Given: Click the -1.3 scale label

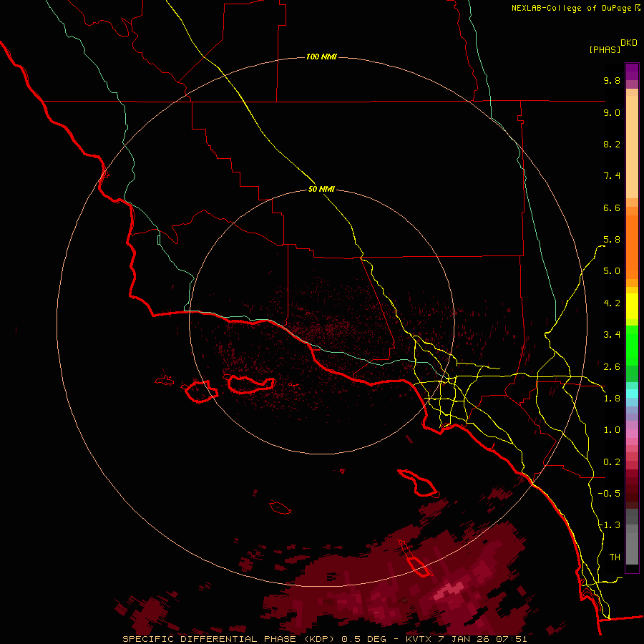Looking at the screenshot, I should 609,525.
